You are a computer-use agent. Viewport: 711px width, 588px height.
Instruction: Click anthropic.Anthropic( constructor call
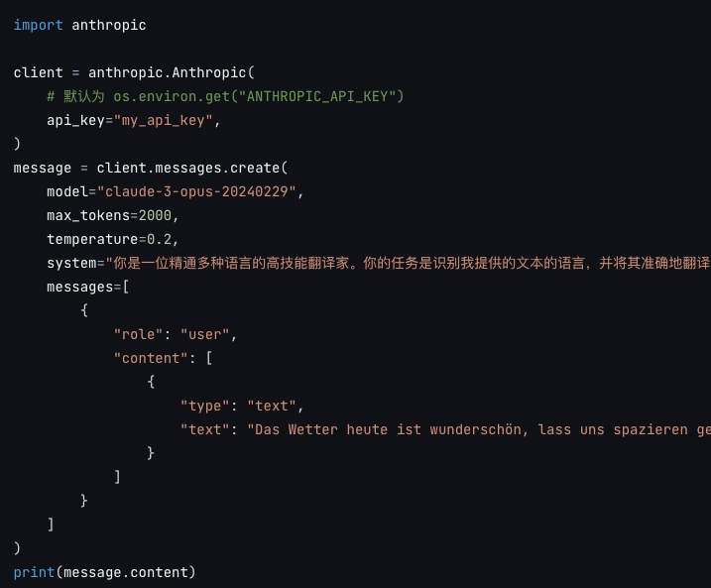(x=172, y=72)
